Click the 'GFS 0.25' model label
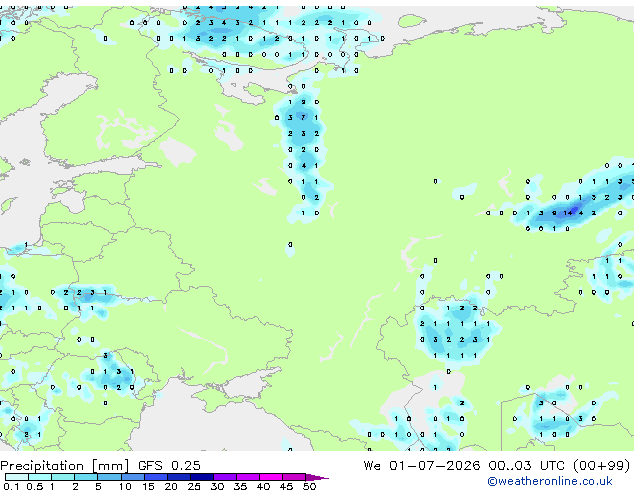Viewport: 634px width, 490px height. (169, 465)
